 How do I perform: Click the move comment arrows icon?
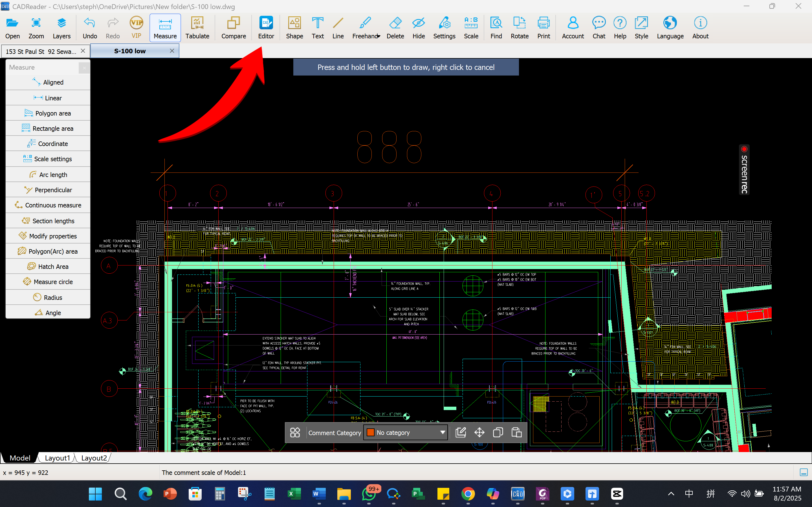coord(479,433)
